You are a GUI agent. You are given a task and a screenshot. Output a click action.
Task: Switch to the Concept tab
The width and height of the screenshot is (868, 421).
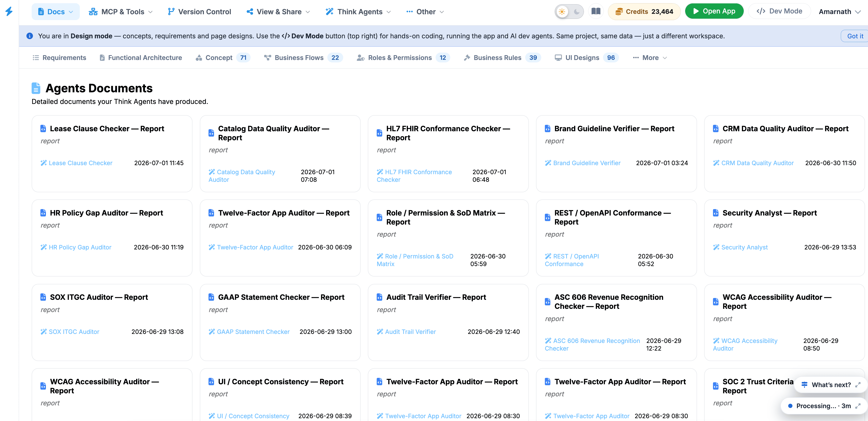pos(223,58)
